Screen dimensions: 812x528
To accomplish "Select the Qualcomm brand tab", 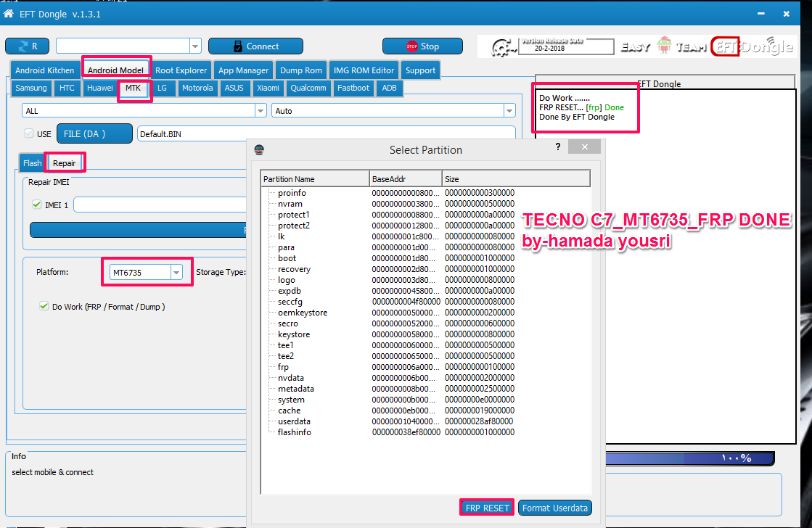I will [308, 88].
